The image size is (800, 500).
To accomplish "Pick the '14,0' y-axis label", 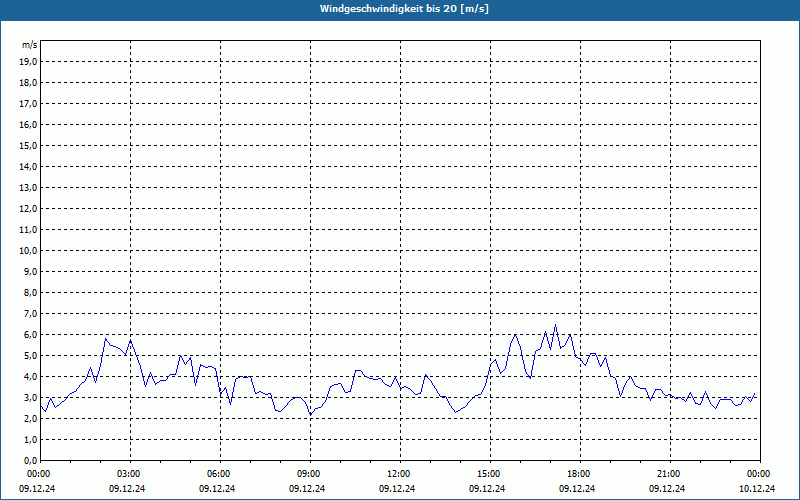I will point(28,166).
